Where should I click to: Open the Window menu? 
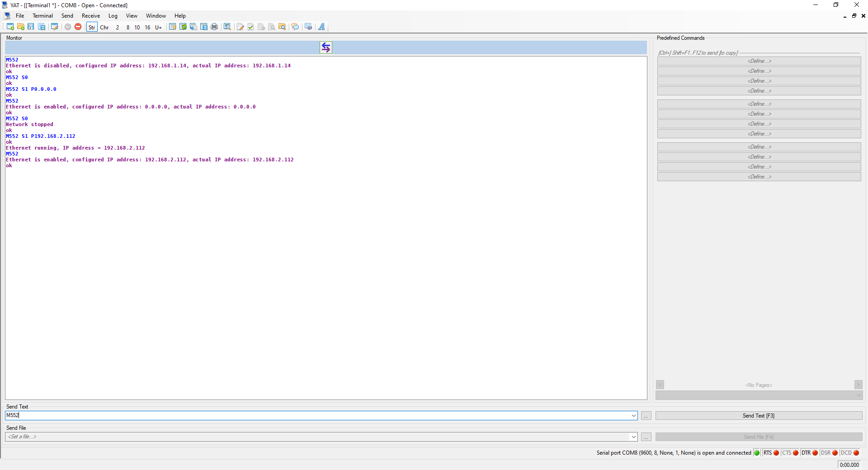pos(156,16)
